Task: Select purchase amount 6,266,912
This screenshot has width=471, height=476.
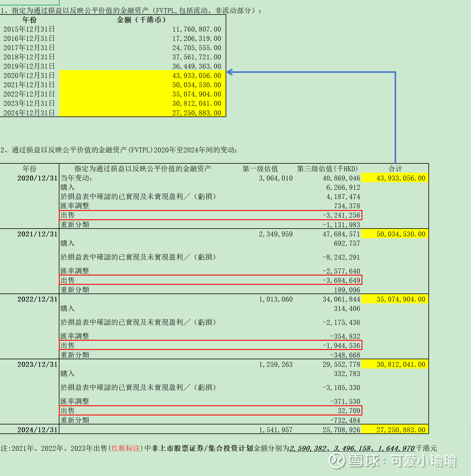Action: (x=343, y=187)
